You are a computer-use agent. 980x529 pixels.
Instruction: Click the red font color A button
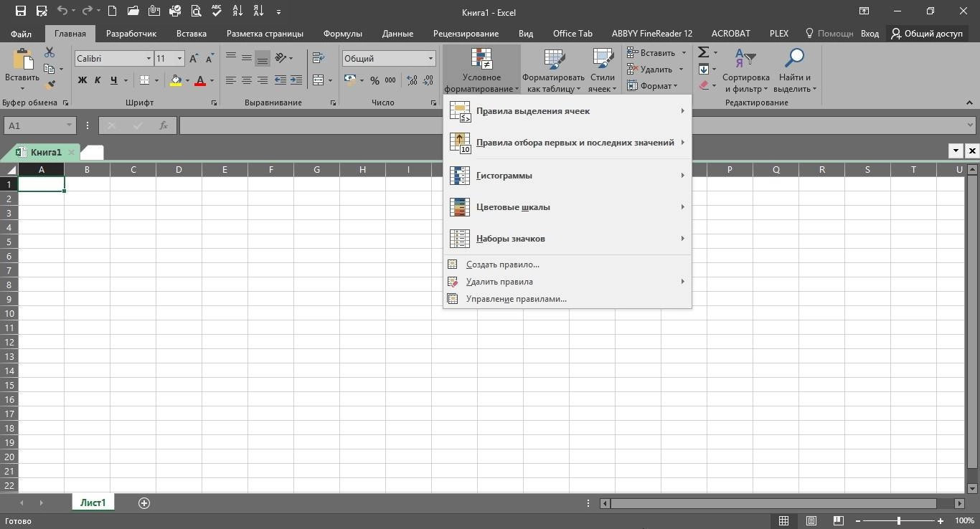(x=200, y=80)
